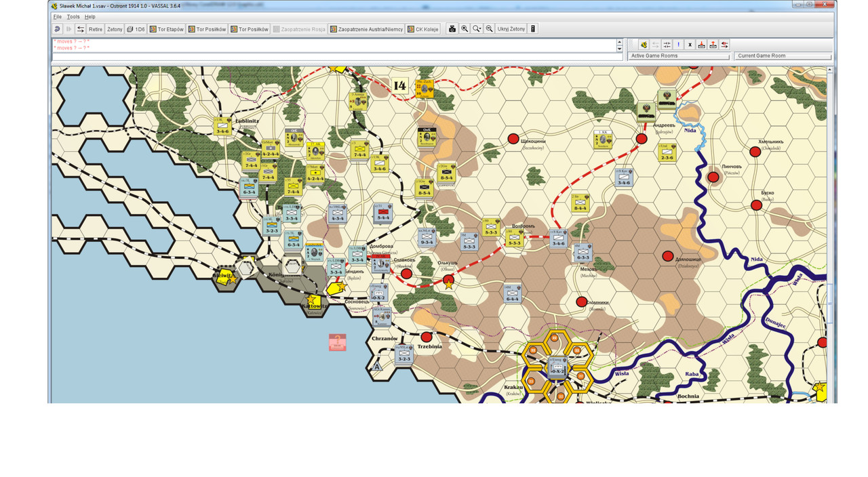Click the chat log scroll up arrow

pos(619,41)
